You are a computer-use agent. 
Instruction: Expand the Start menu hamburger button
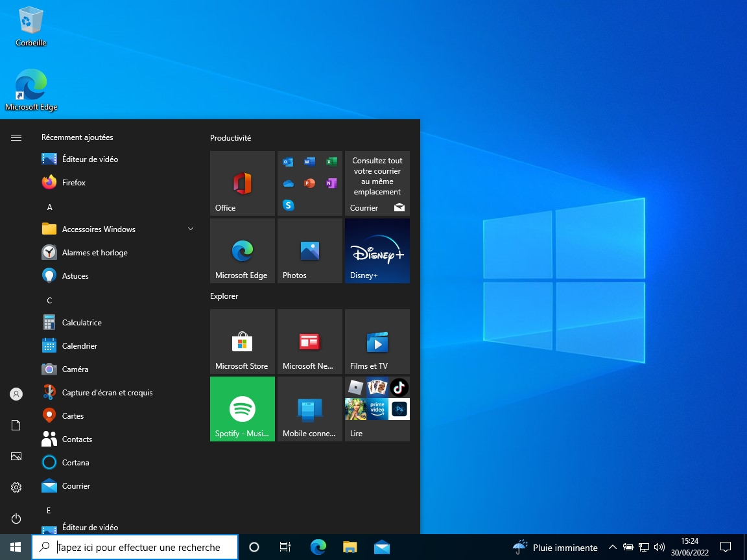tap(16, 137)
